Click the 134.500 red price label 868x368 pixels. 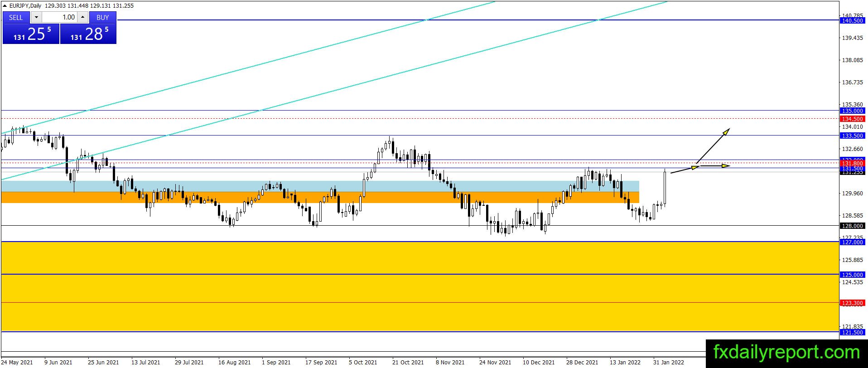click(852, 119)
